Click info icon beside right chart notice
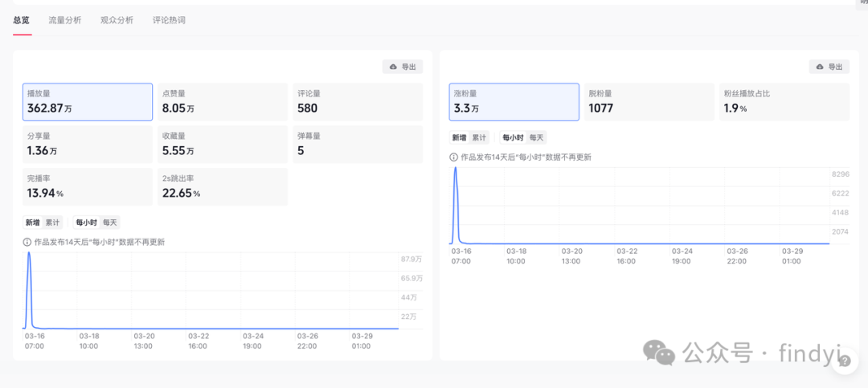The height and width of the screenshot is (388, 868). click(454, 157)
